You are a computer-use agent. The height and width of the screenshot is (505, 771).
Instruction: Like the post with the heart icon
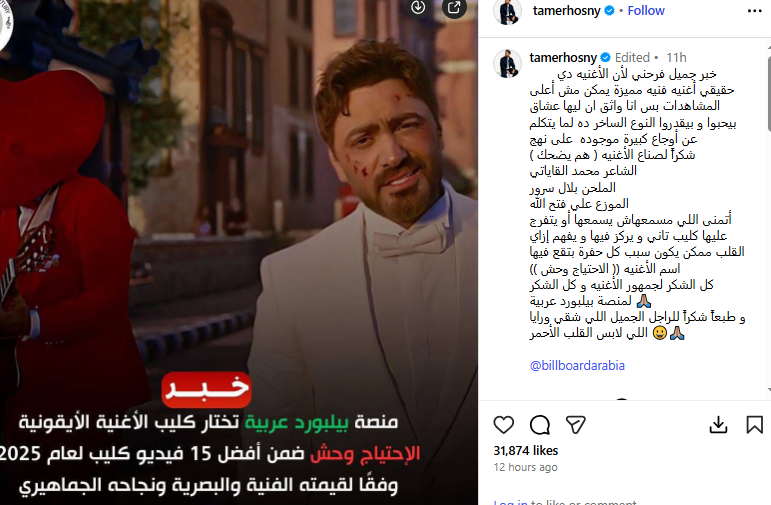click(x=504, y=425)
